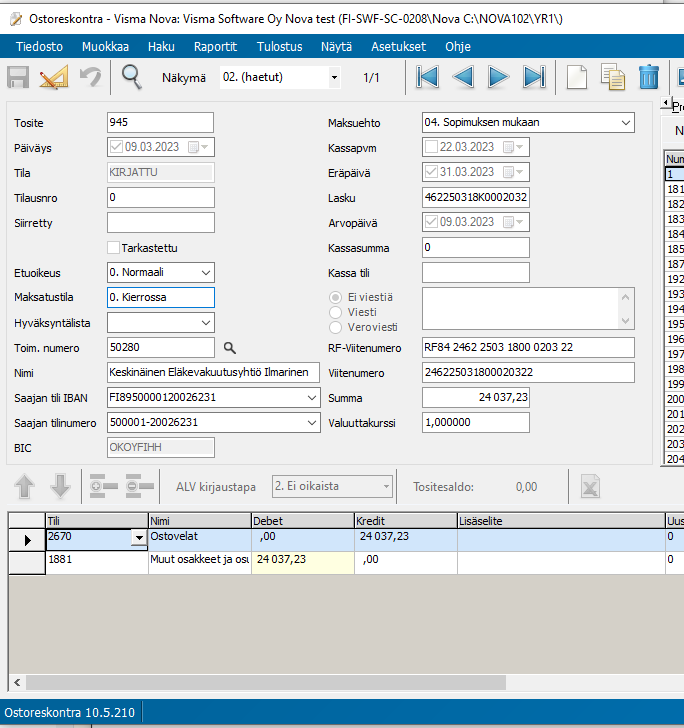Go to first record arrow
The height and width of the screenshot is (728, 684).
pyautogui.click(x=427, y=77)
